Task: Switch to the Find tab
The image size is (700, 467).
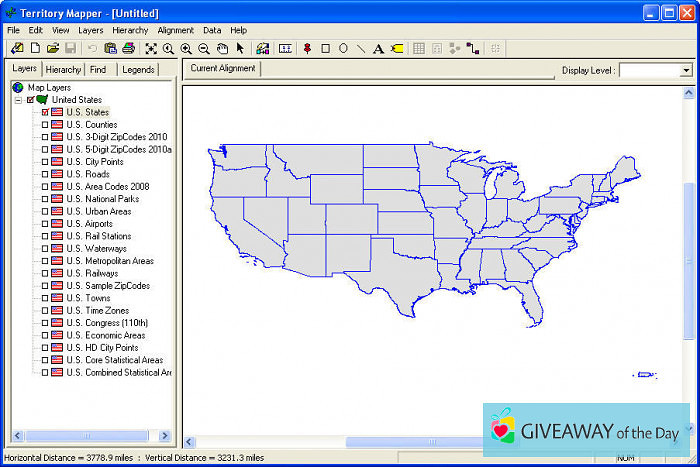Action: 98,70
